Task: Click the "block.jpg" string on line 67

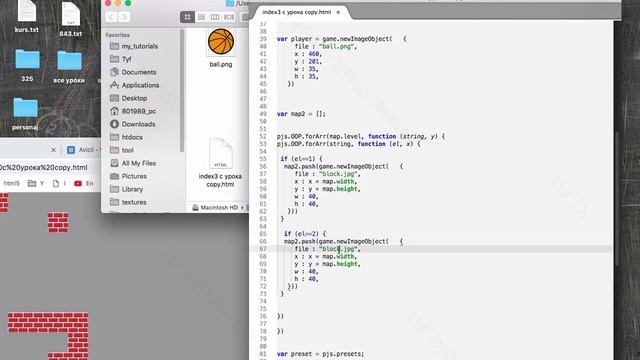Action: point(338,249)
